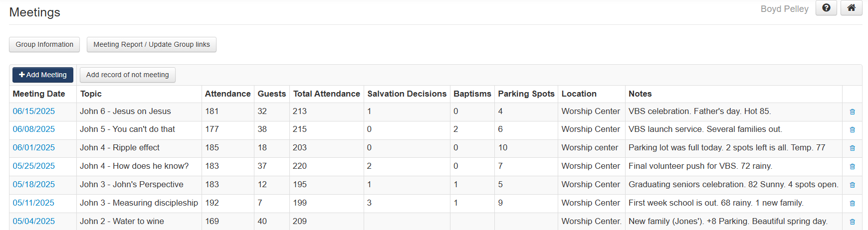Open the 06/08/2025 meeting date link
The image size is (868, 230).
click(34, 129)
